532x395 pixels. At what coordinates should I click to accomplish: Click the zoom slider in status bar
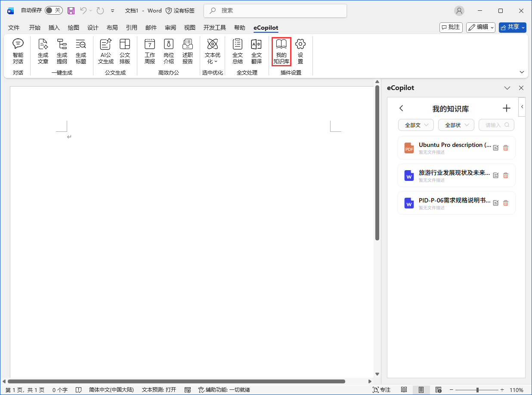477,390
